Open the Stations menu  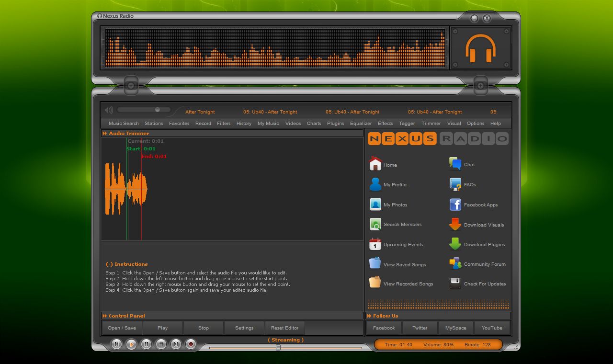coord(154,124)
